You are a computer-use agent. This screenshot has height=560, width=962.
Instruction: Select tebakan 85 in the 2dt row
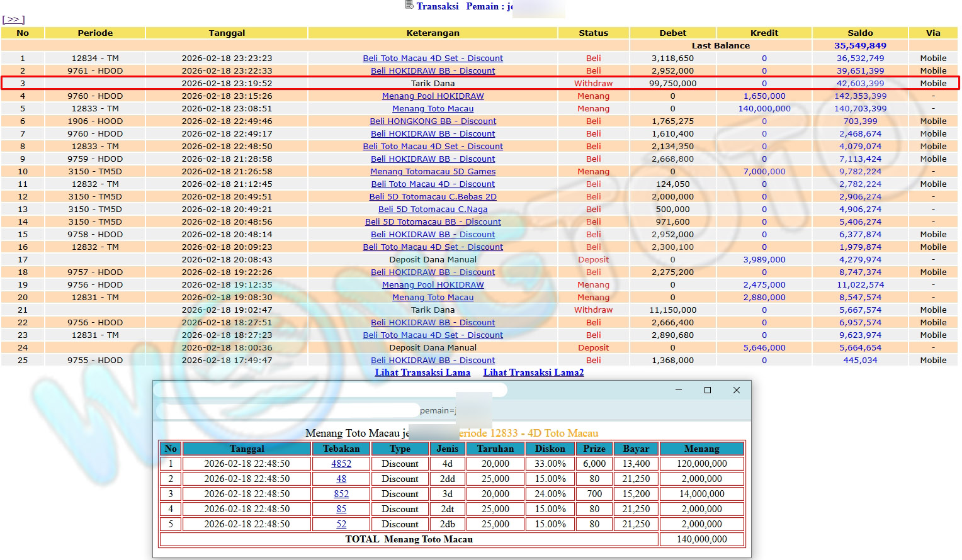pos(341,509)
